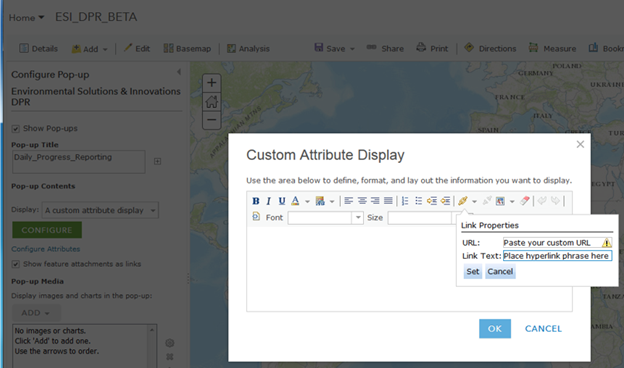The height and width of the screenshot is (368, 624).
Task: Collapse the Configure Pop-up side panel
Action: click(x=179, y=72)
